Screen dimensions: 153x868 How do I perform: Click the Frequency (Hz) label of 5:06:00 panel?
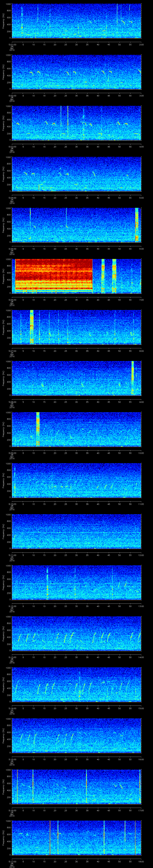(x=3, y=276)
